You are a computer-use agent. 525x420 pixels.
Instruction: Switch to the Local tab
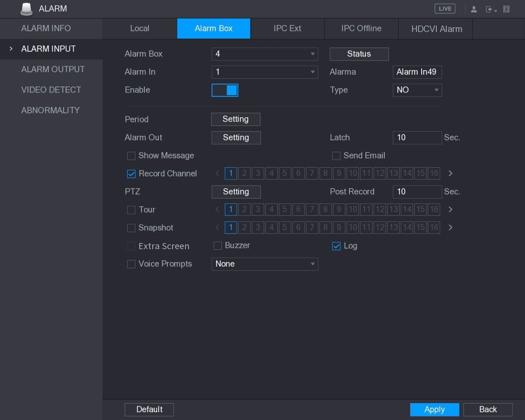click(x=140, y=29)
